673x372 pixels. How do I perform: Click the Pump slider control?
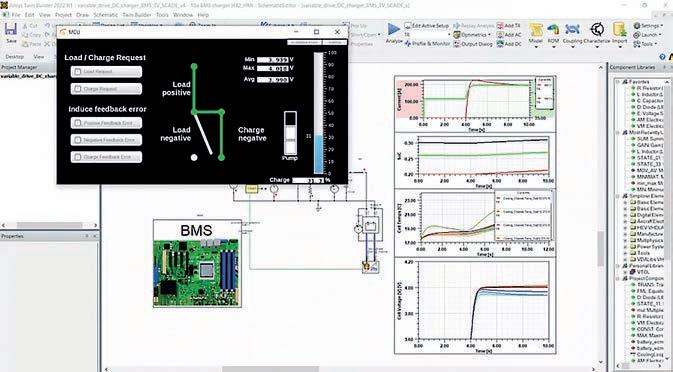tap(291, 133)
